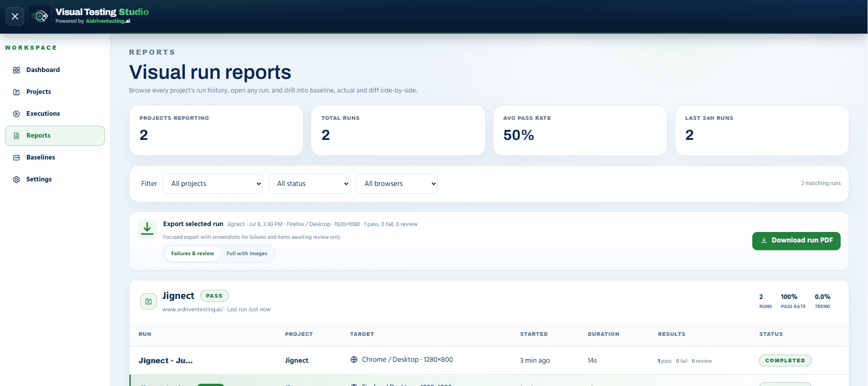
Task: Navigate to Baselines
Action: point(55,157)
